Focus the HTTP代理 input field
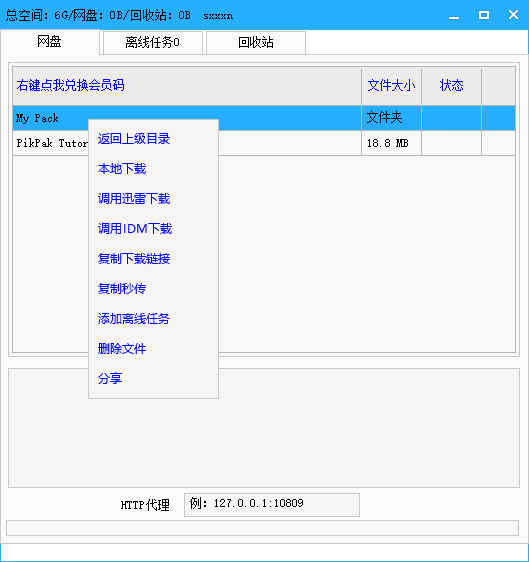This screenshot has height=562, width=529. [272, 505]
